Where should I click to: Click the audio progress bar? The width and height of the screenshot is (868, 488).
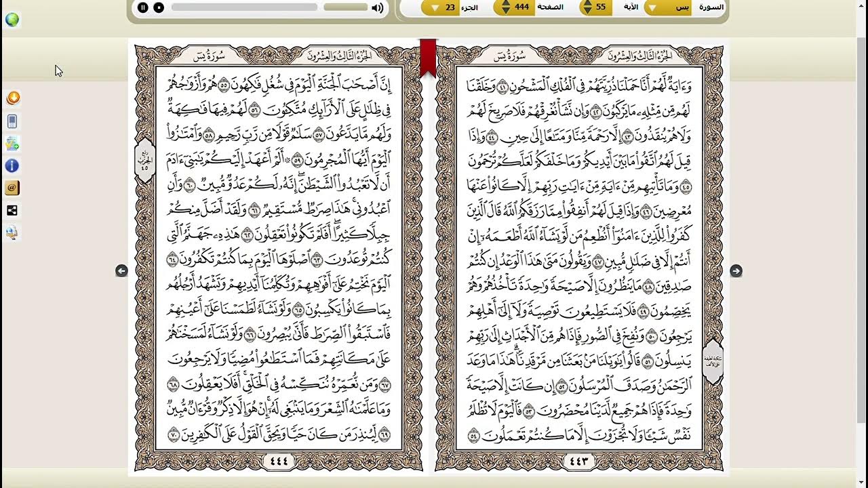(x=244, y=7)
